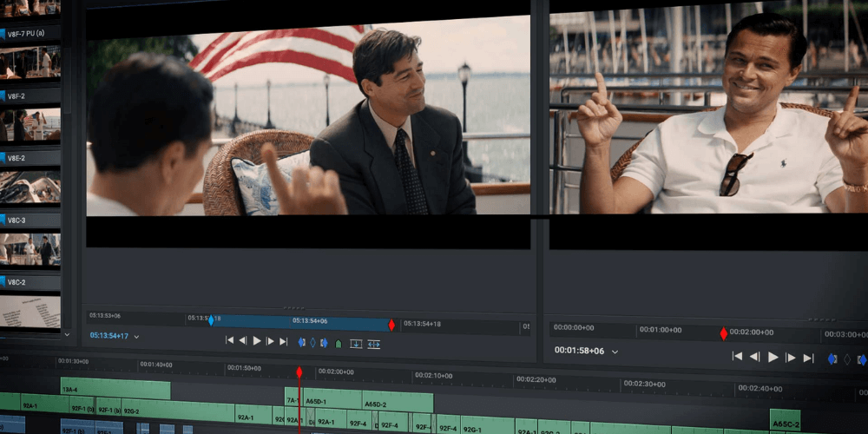The image size is (868, 434).
Task: Clear marks in the source monitor
Action: 312,343
